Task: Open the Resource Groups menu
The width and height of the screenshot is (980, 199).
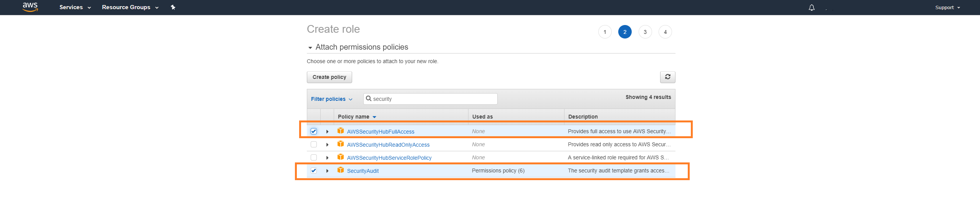Action: pyautogui.click(x=130, y=7)
